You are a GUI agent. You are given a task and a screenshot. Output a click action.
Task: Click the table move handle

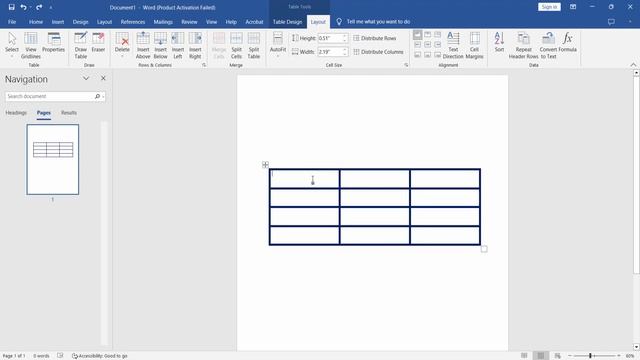click(x=265, y=164)
